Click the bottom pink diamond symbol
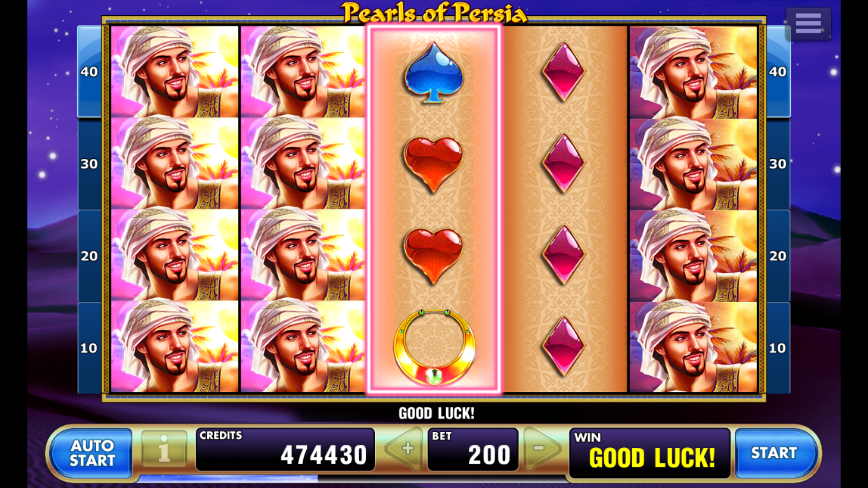Image resolution: width=868 pixels, height=488 pixels. tap(563, 346)
